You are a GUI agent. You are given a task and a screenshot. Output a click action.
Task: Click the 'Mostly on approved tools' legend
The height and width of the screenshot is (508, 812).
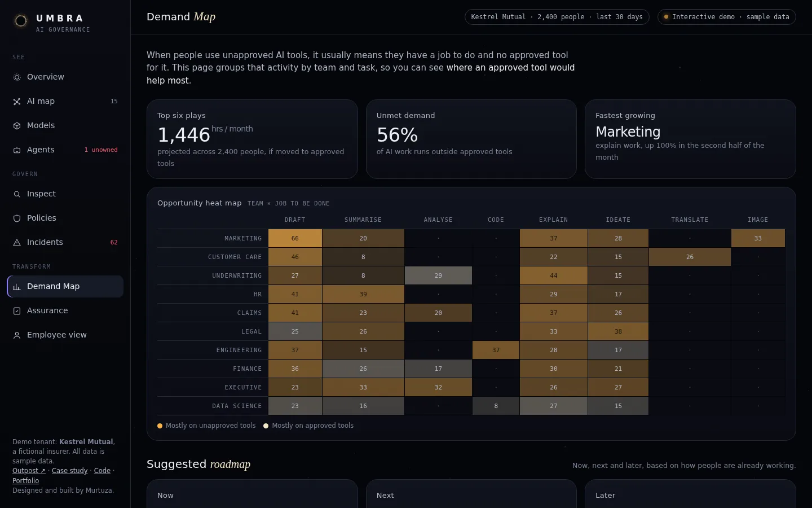coord(308,426)
